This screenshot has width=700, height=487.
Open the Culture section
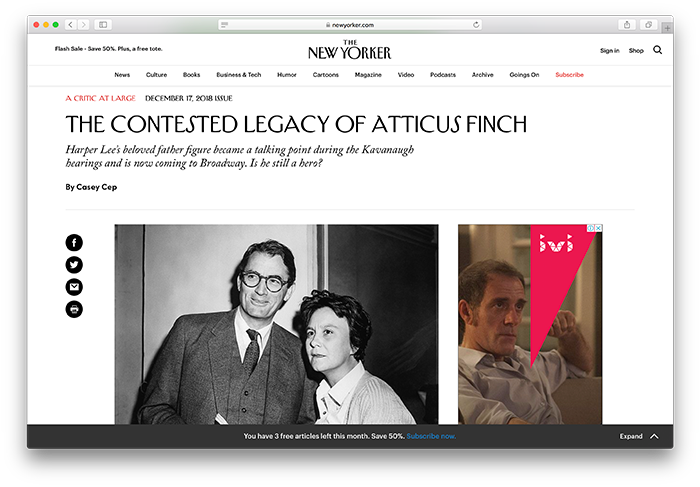[156, 75]
